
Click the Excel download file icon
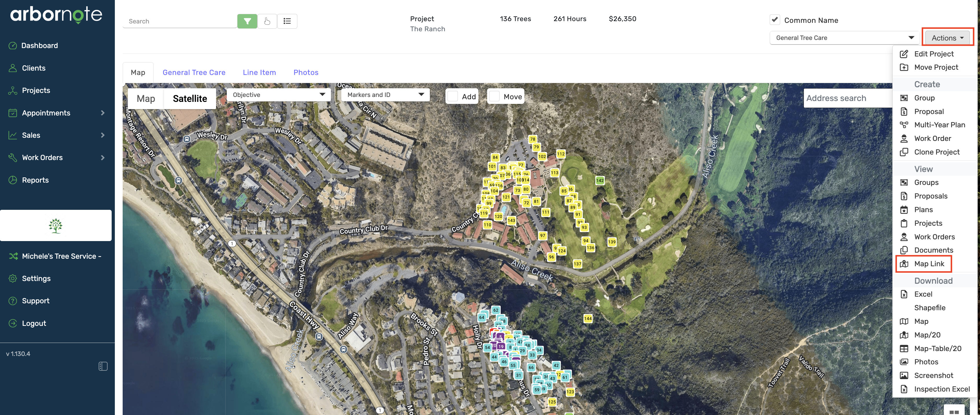(904, 294)
